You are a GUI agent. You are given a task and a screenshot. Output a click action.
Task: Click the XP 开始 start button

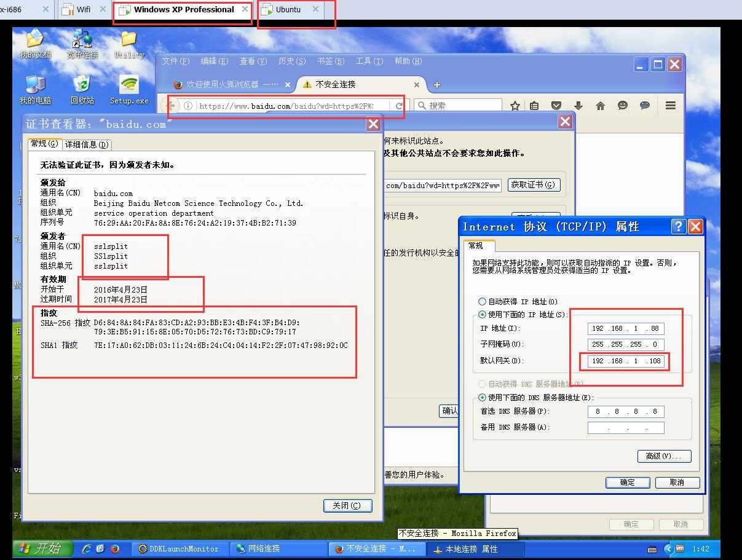tap(43, 548)
